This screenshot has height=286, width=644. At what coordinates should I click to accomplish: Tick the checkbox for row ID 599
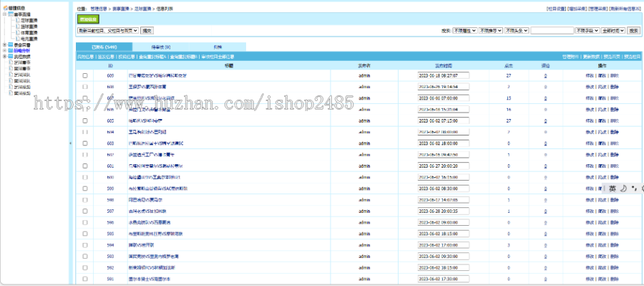[85, 189]
